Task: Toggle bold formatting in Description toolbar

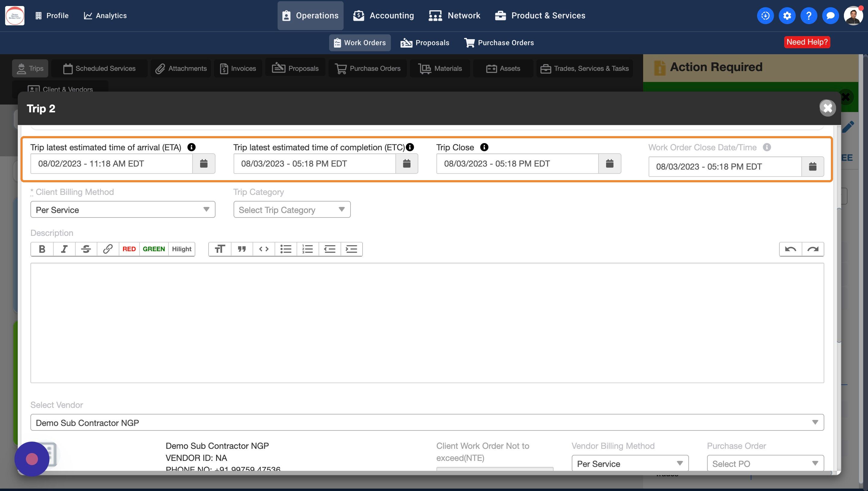Action: click(42, 249)
